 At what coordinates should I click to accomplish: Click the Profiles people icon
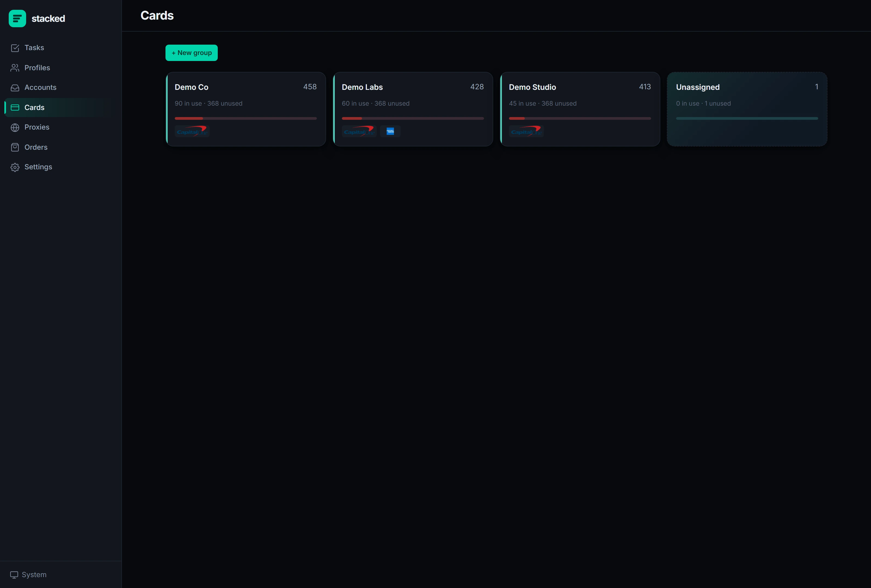[15, 68]
